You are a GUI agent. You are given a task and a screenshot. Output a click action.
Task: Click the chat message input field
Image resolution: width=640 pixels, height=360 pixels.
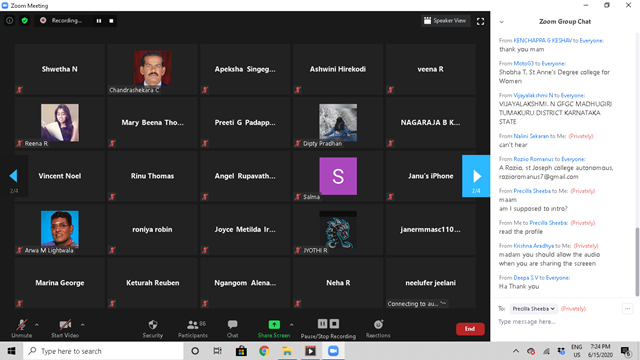click(x=559, y=322)
